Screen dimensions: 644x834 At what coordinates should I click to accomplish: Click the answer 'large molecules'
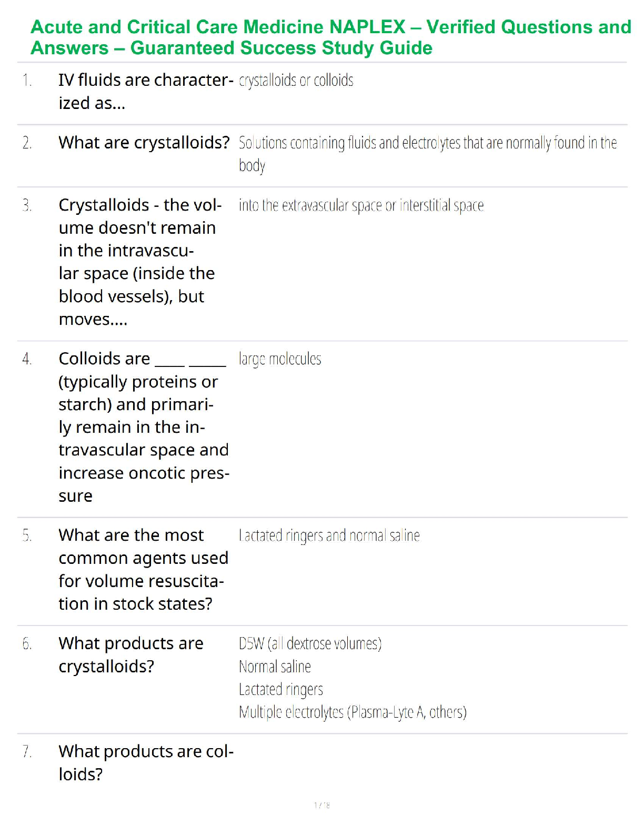point(280,359)
